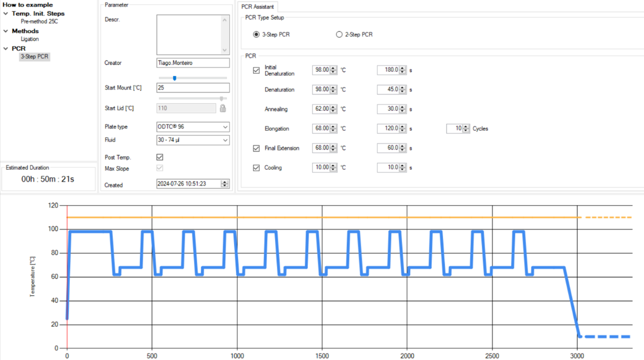Open the Plate type dropdown
Screen dimensions: 644x360
click(x=225, y=127)
